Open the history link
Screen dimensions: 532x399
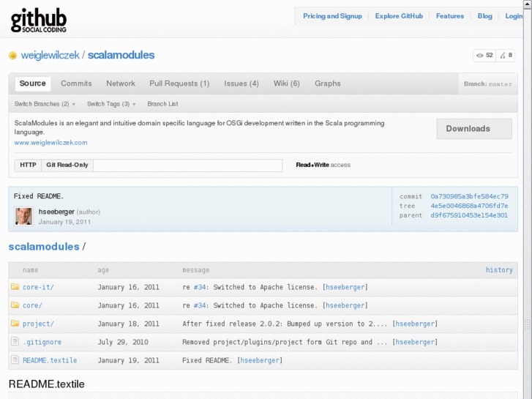coord(499,270)
